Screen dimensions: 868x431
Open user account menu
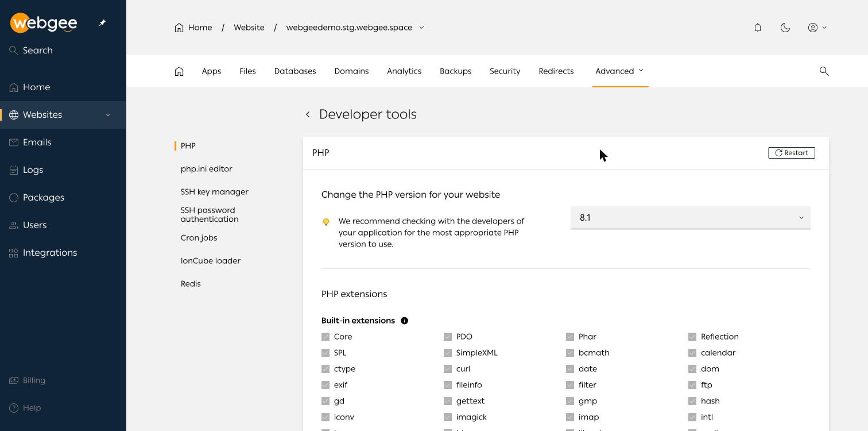[x=817, y=28]
